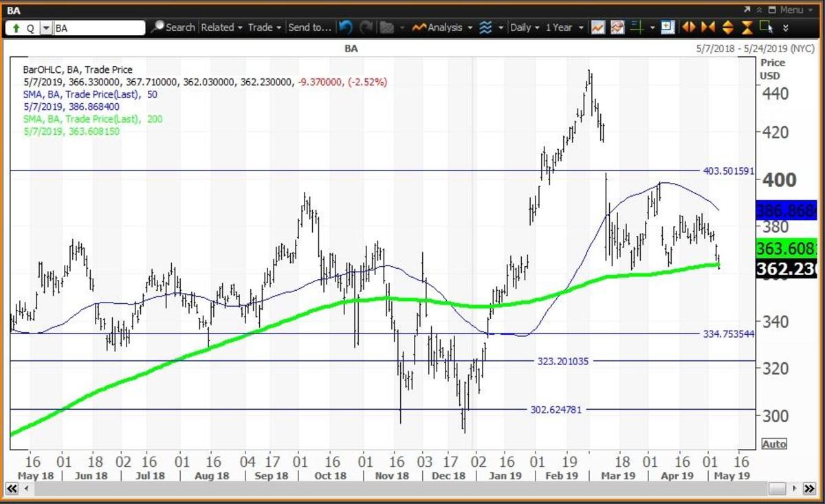Click the pop-out arrow icon near Menu
The width and height of the screenshot is (825, 504).
[747, 10]
